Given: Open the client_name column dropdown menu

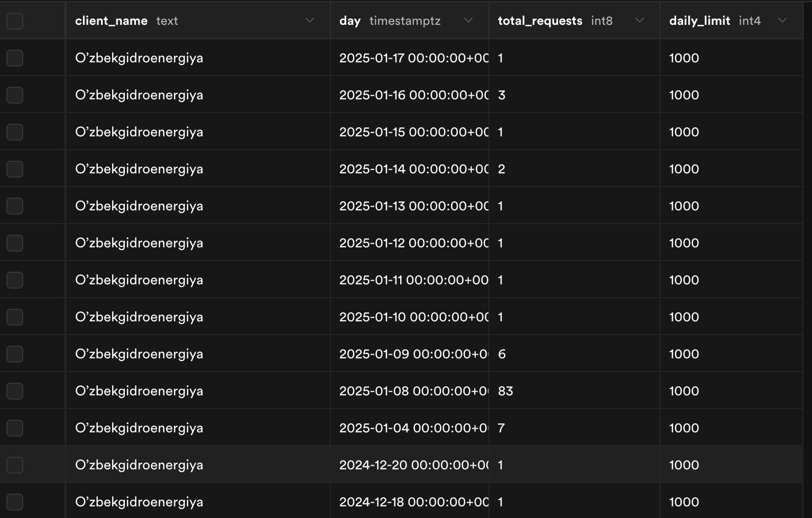Looking at the screenshot, I should point(310,21).
